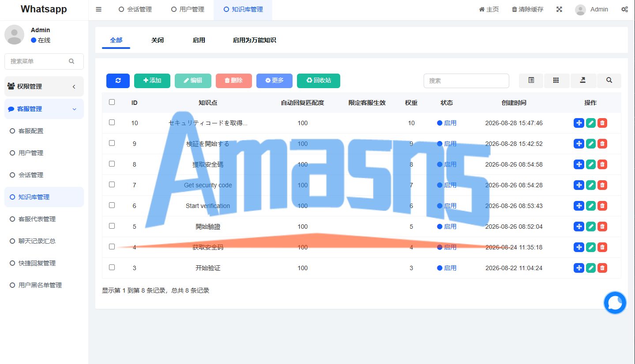Open top-right settings gears icon
The width and height of the screenshot is (635, 364).
click(x=624, y=9)
